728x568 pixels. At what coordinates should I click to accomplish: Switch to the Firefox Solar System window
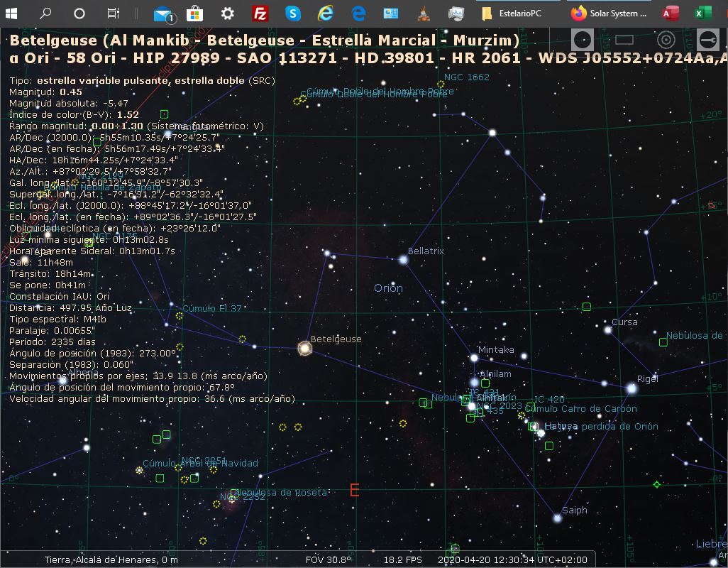point(609,13)
